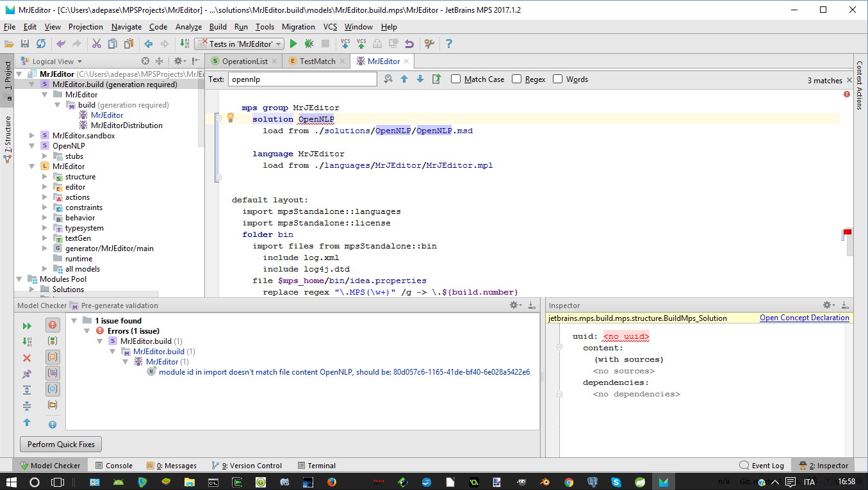This screenshot has height=490, width=868.
Task: Rerun model checker with green arrows icon
Action: tap(27, 326)
